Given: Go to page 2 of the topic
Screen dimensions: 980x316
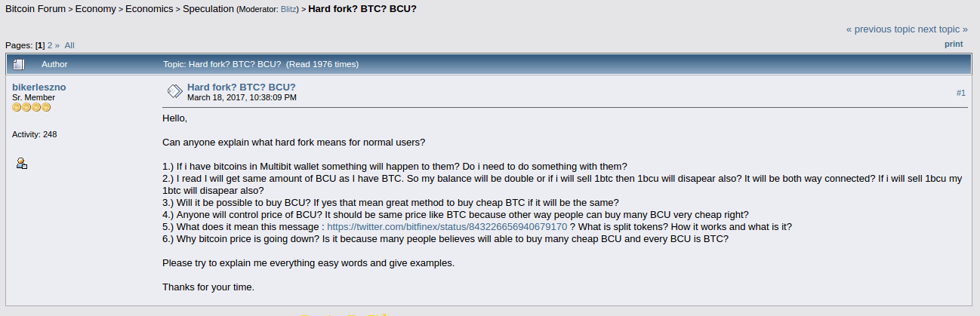Looking at the screenshot, I should click(50, 45).
